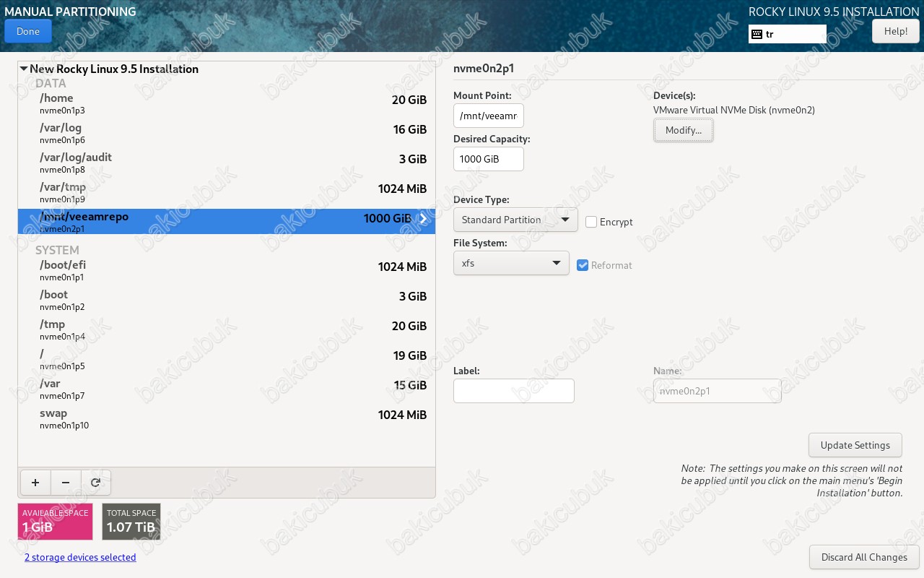This screenshot has height=578, width=924.
Task: Click the Done button
Action: pos(28,31)
